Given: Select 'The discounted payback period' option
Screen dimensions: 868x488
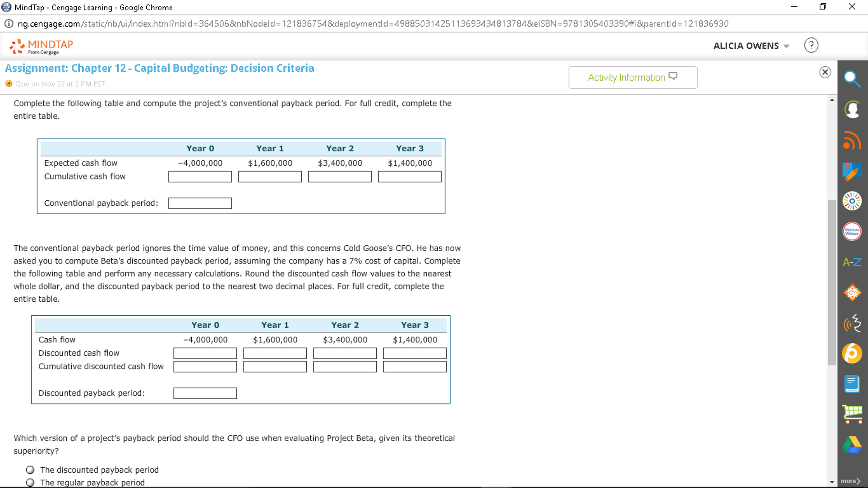Looking at the screenshot, I should coord(30,470).
